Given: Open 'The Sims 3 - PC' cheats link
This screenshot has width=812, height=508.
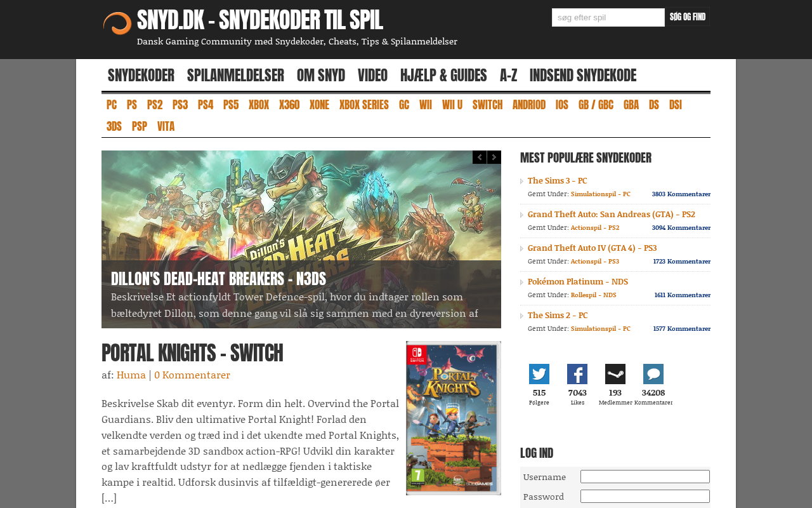Looking at the screenshot, I should 558,181.
